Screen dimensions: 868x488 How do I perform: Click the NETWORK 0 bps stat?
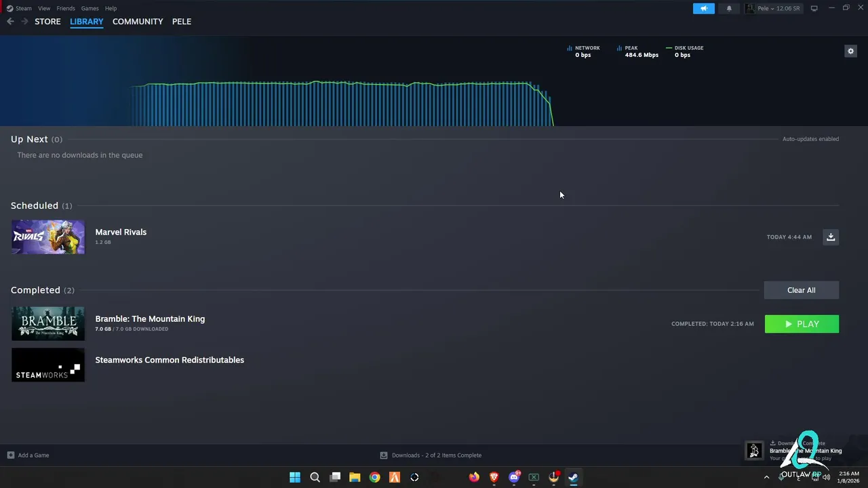coord(583,52)
